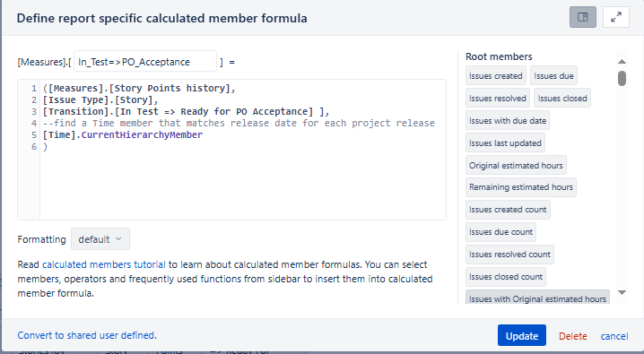Expand the formula editor to fullscreen
644x354 pixels.
[x=615, y=17]
